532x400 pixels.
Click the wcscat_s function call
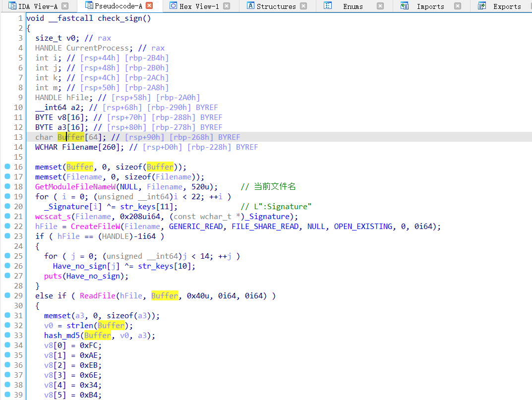[53, 217]
